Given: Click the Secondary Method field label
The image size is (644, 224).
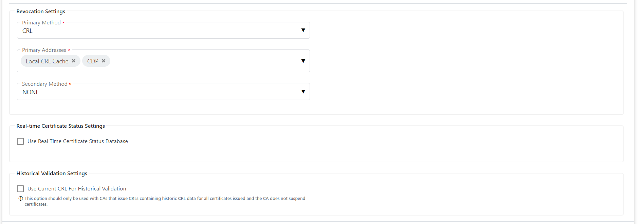Looking at the screenshot, I should pyautogui.click(x=45, y=84).
